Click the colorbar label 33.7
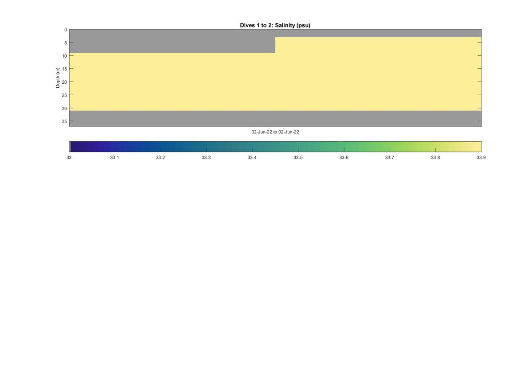Image resolution: width=532 pixels, height=392 pixels. (x=390, y=157)
